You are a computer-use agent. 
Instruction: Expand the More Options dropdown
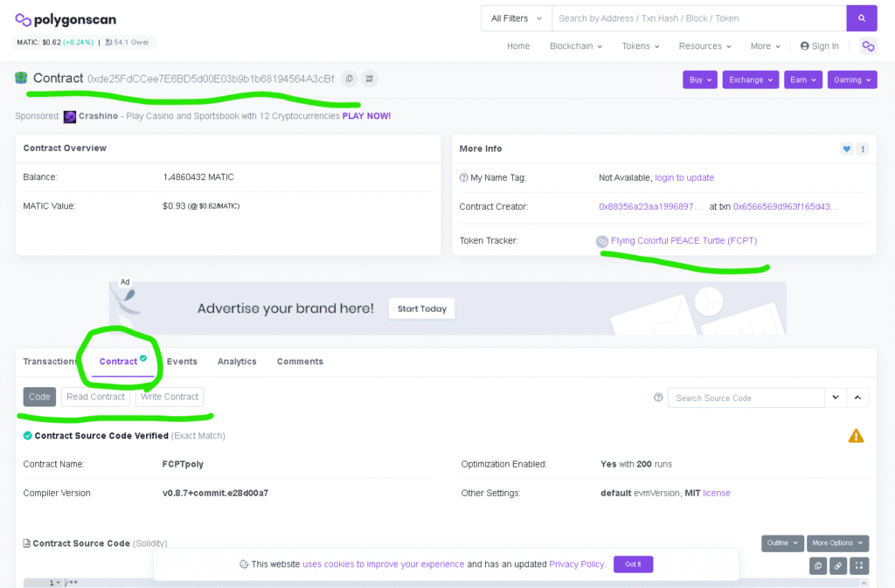pyautogui.click(x=837, y=543)
